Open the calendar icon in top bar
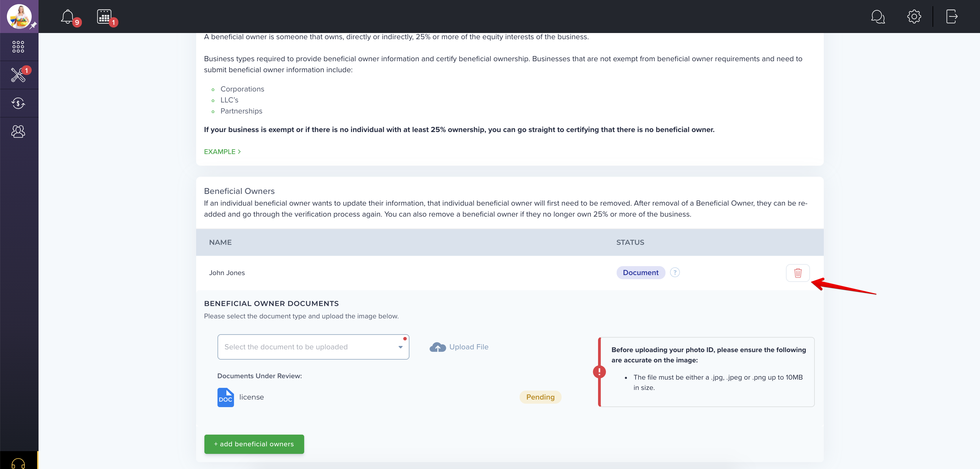The width and height of the screenshot is (980, 469). 104,17
